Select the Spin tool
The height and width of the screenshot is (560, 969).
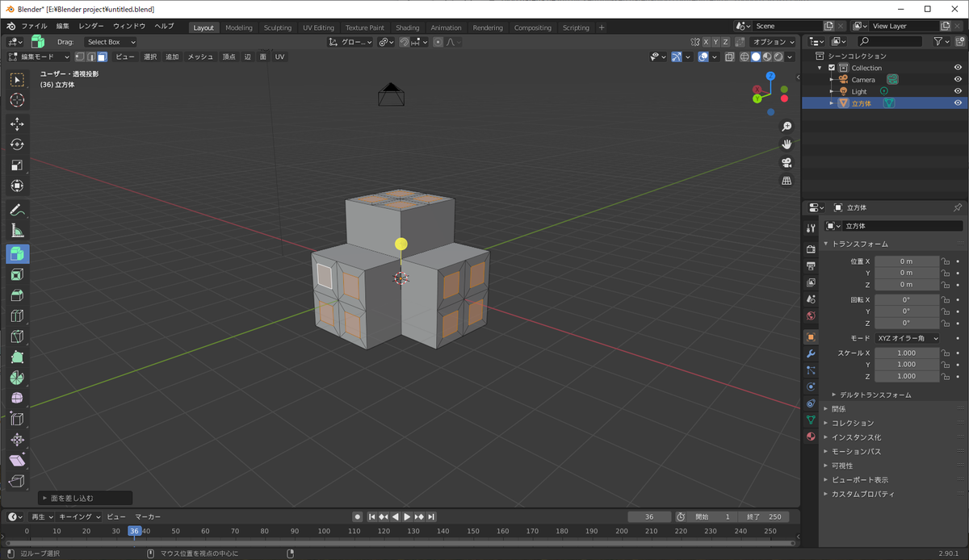coord(17,378)
